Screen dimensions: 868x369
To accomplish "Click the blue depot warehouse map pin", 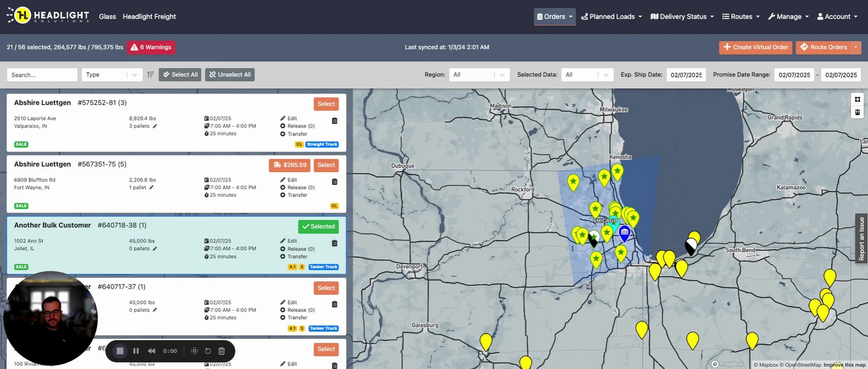I will (624, 233).
